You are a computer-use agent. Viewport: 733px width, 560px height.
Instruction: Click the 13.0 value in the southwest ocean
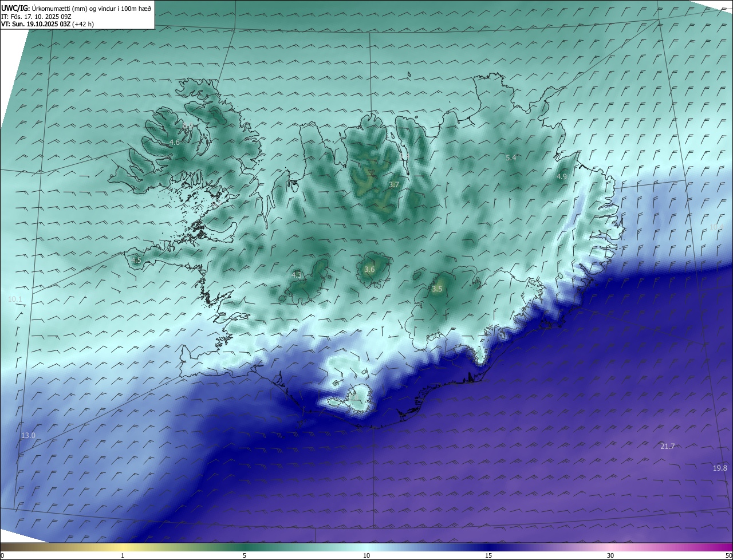click(28, 436)
